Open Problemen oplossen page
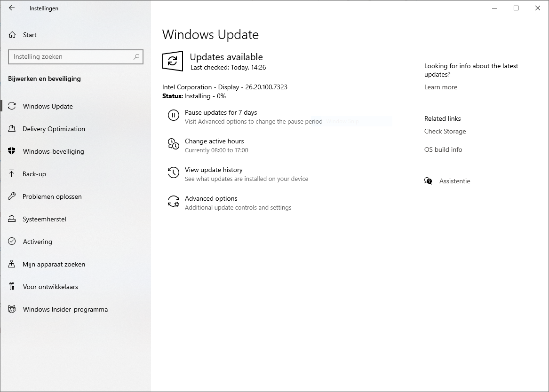Viewport: 549px width, 392px height. (x=76, y=196)
